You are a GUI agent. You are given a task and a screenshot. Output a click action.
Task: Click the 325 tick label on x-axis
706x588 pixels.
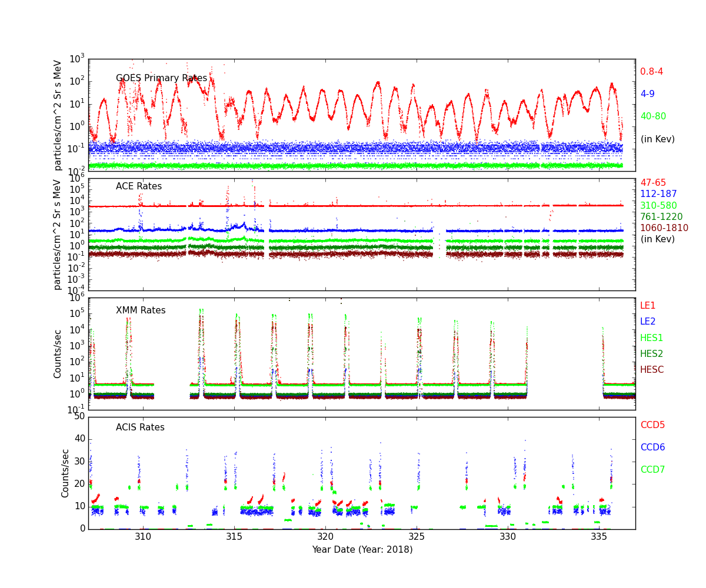[x=417, y=537]
